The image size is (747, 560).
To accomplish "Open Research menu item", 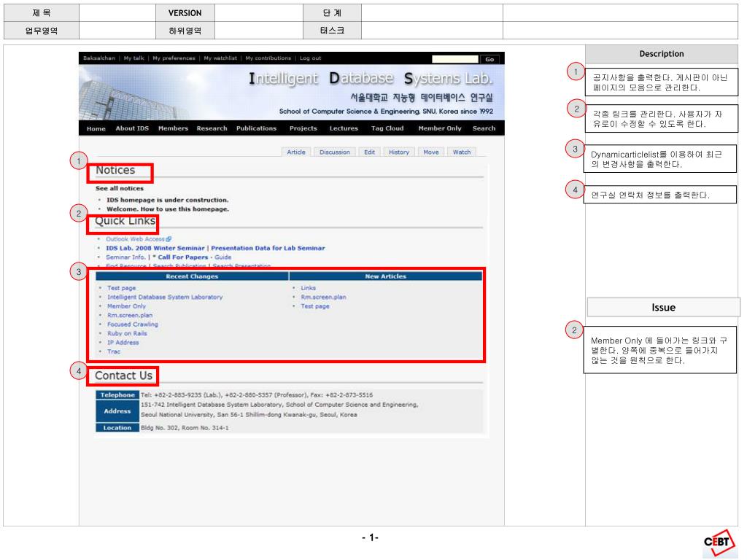I will (x=212, y=128).
